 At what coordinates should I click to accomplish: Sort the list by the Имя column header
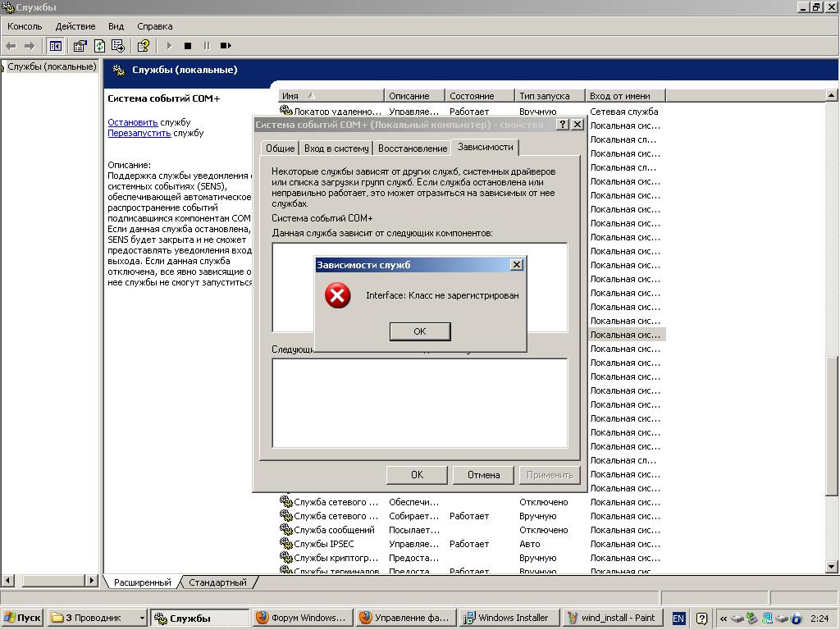pos(331,96)
